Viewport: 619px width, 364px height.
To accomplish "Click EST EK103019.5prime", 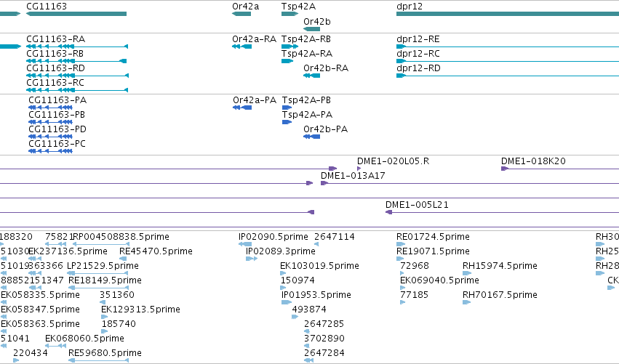I will click(320, 266).
